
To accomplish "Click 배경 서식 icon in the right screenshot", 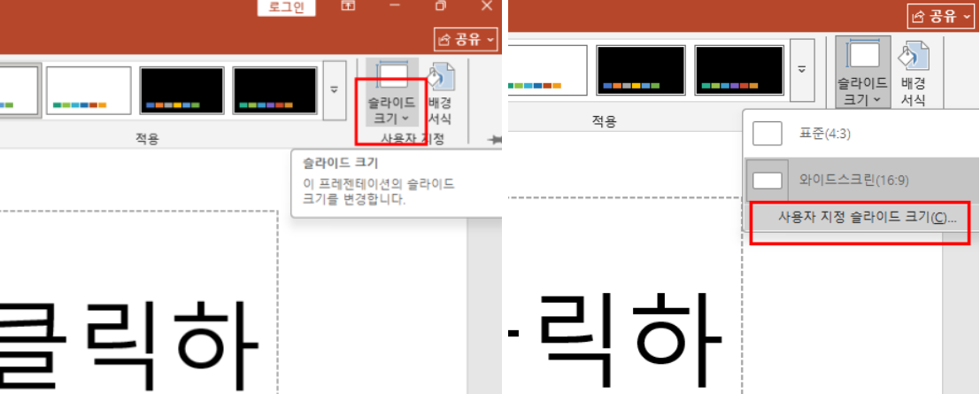I will point(914,72).
